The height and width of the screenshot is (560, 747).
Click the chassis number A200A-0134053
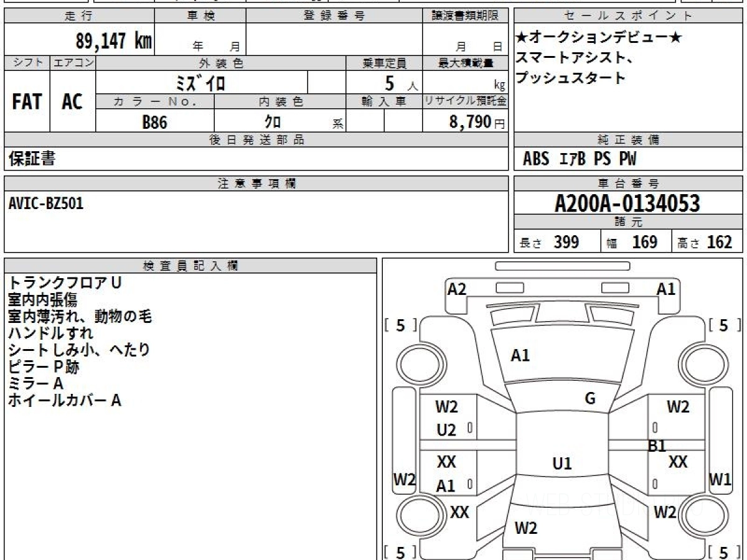[x=628, y=202]
